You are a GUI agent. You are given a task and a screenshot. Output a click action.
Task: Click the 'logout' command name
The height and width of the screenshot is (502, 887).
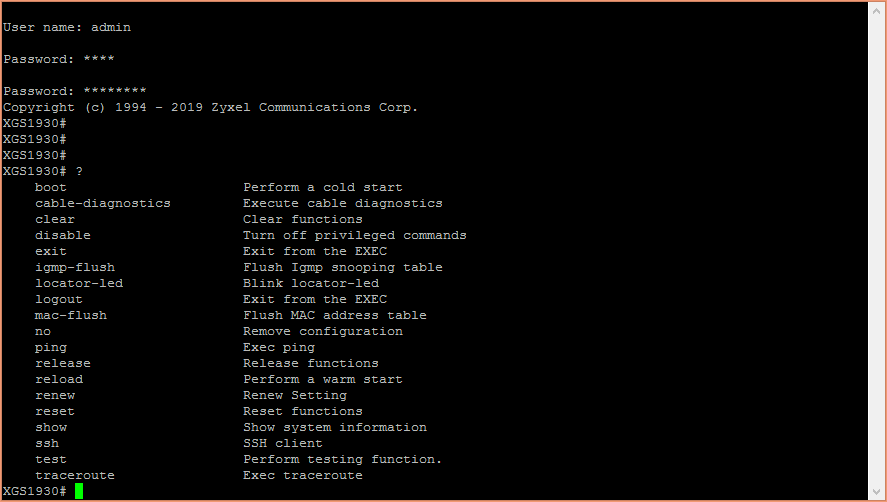[x=59, y=299]
